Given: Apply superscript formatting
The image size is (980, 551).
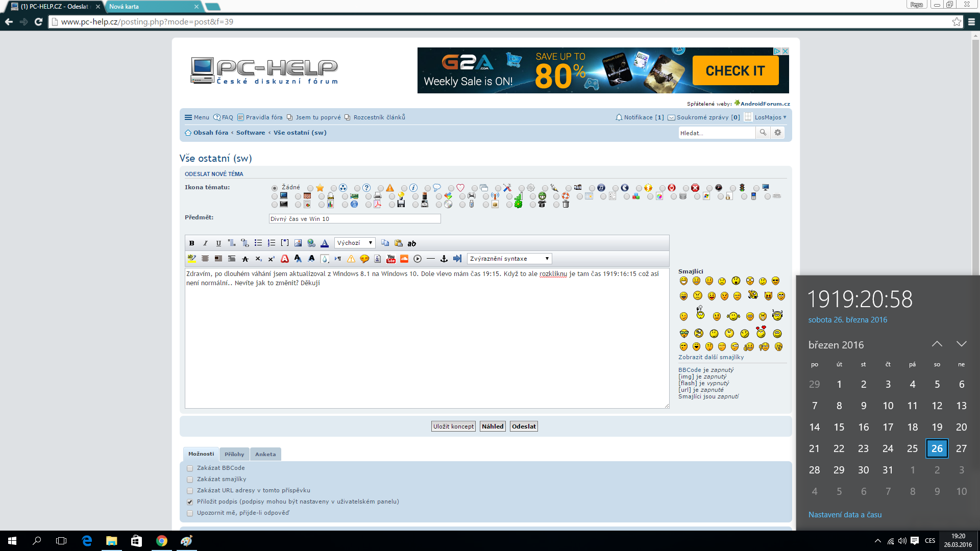Looking at the screenshot, I should click(272, 259).
